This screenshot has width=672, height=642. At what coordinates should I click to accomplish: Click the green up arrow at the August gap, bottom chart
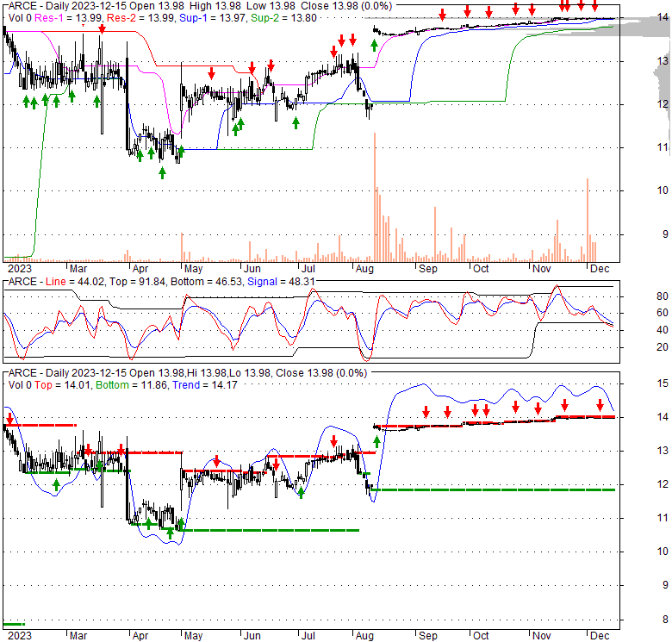[376, 441]
